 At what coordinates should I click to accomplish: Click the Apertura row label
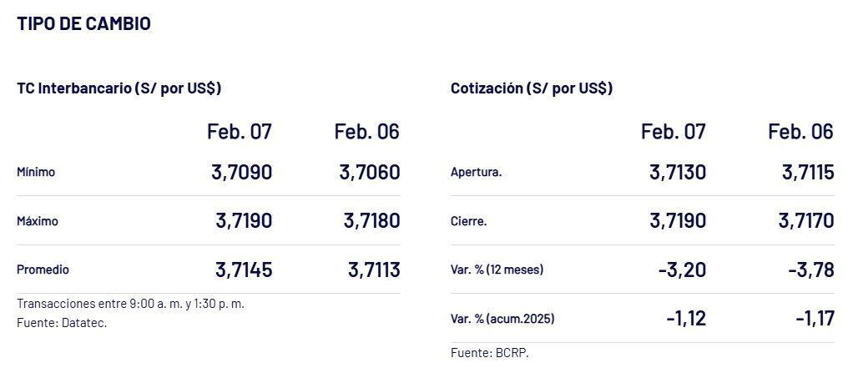pyautogui.click(x=476, y=173)
